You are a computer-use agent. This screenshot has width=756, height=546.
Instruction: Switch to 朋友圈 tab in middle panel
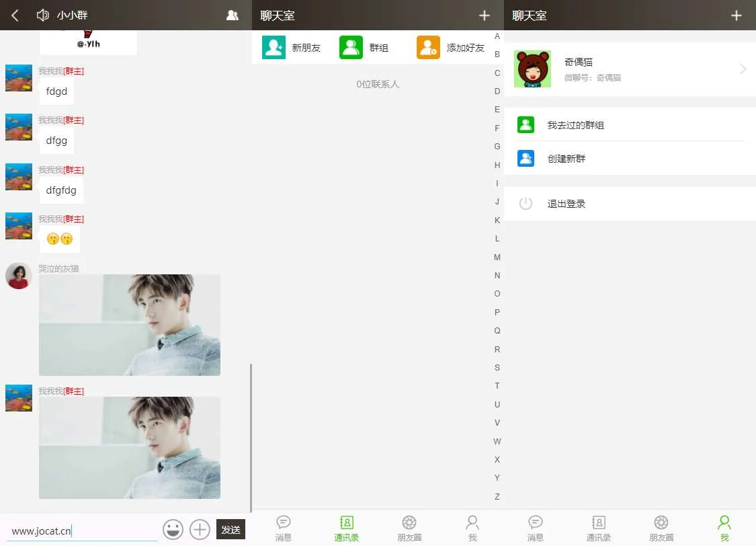[x=409, y=528]
